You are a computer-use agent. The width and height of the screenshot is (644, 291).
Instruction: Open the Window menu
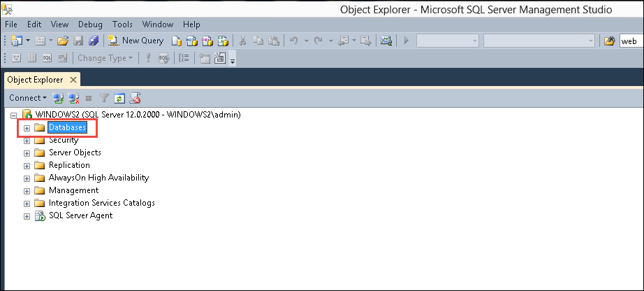point(158,24)
